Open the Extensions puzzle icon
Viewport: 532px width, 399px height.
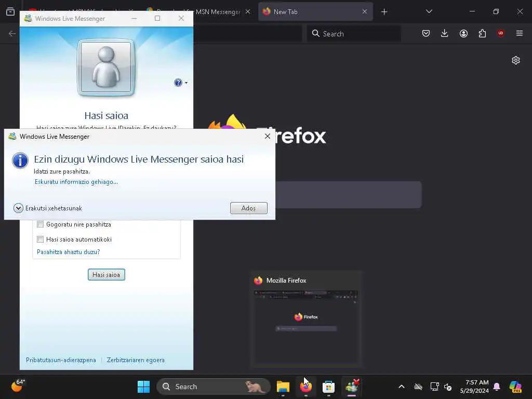tap(482, 33)
